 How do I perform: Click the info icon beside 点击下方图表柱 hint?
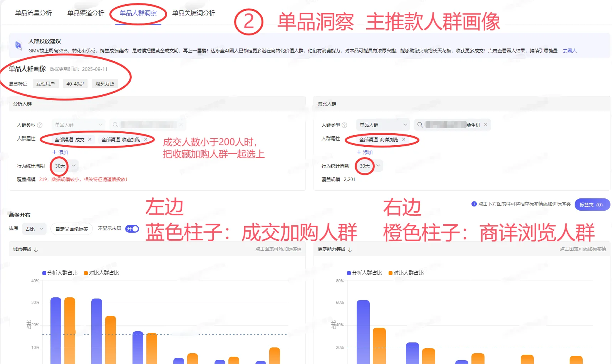click(474, 204)
